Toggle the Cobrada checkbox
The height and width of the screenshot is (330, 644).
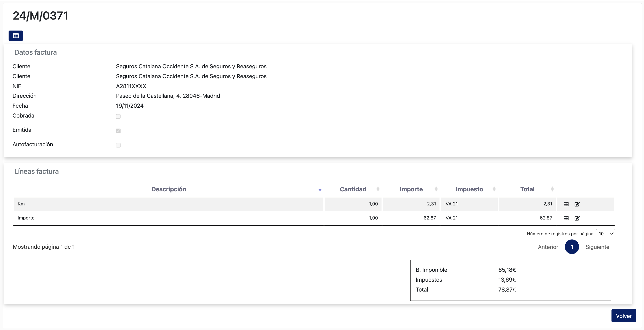tap(118, 116)
